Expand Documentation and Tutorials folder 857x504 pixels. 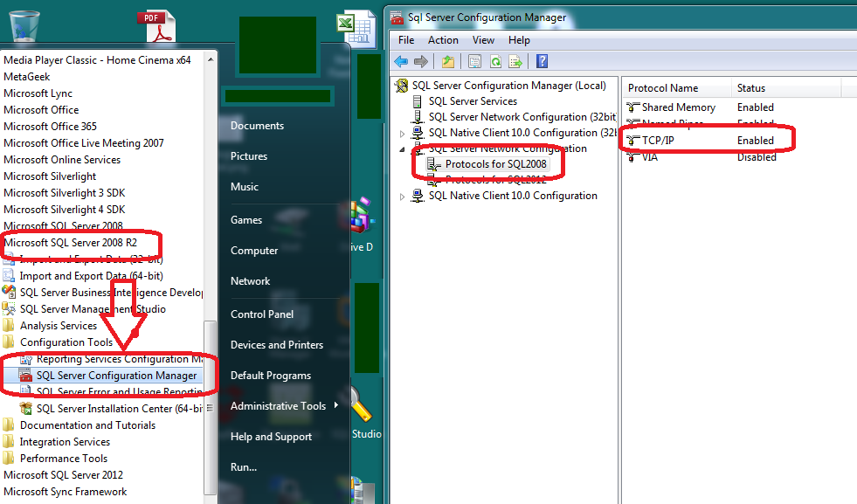[x=87, y=425]
